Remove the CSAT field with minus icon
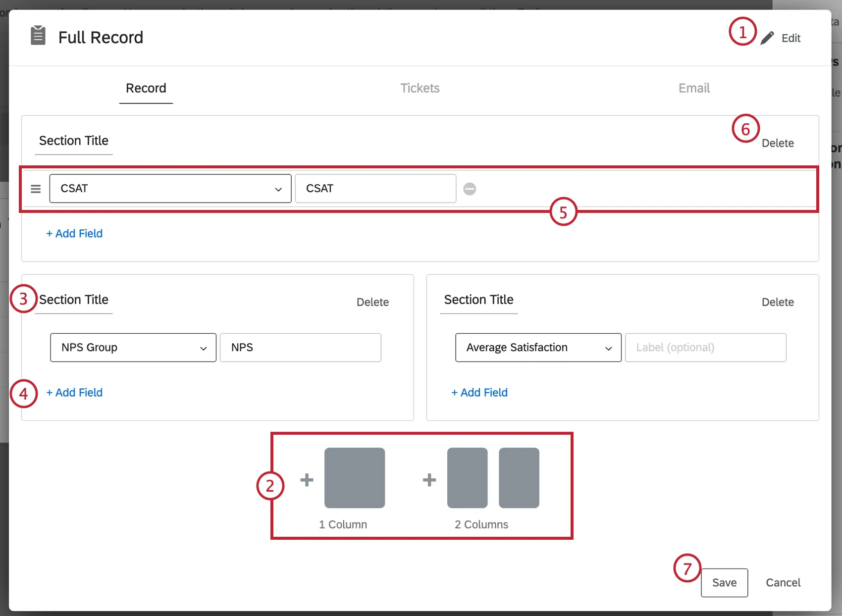 [470, 189]
